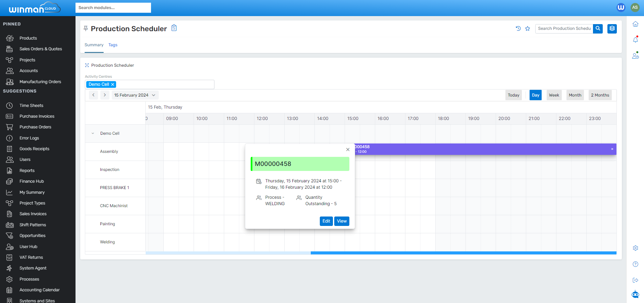
Task: Mark Production Scheduler as favorite with star
Action: tap(528, 28)
